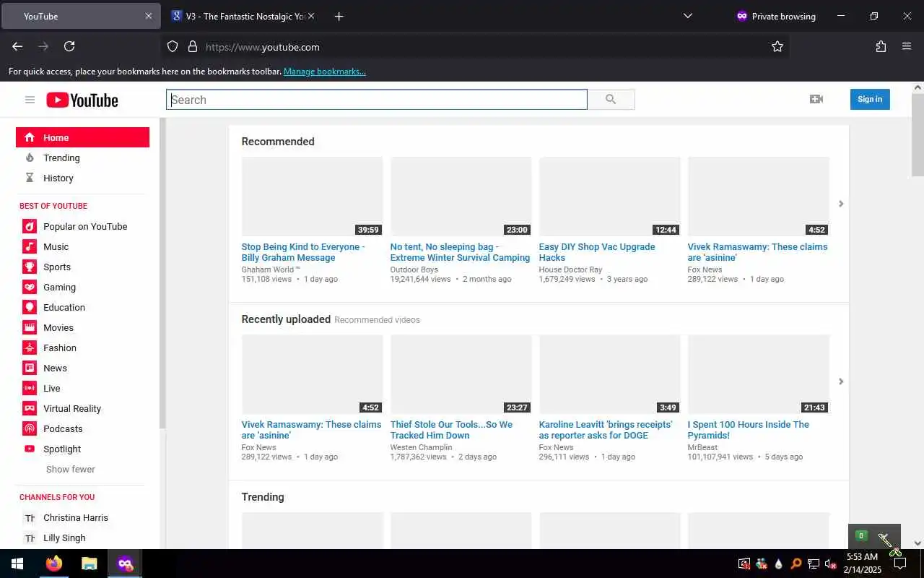Open the Firefox application menu

click(x=907, y=46)
